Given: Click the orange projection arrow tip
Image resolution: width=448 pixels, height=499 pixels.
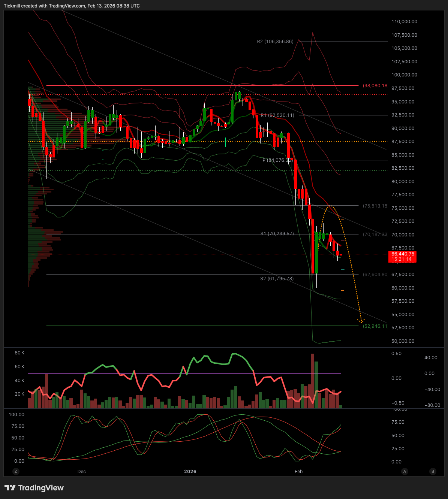Looking at the screenshot, I should click(x=362, y=321).
